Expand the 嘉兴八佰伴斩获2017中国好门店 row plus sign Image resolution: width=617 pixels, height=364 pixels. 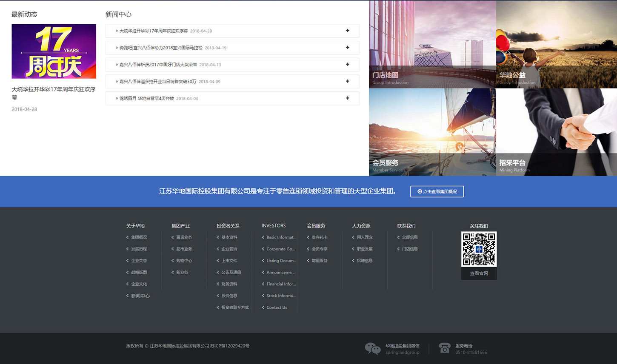click(x=348, y=65)
